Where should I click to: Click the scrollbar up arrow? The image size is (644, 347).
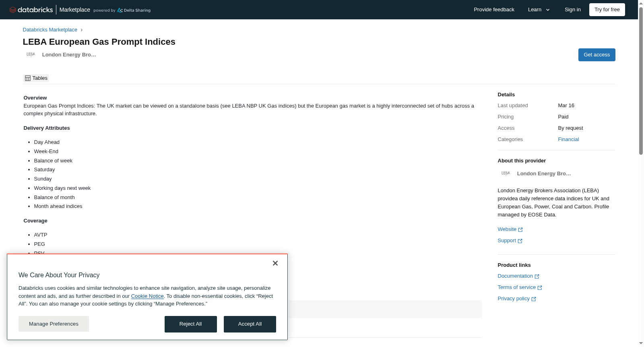click(641, 3)
